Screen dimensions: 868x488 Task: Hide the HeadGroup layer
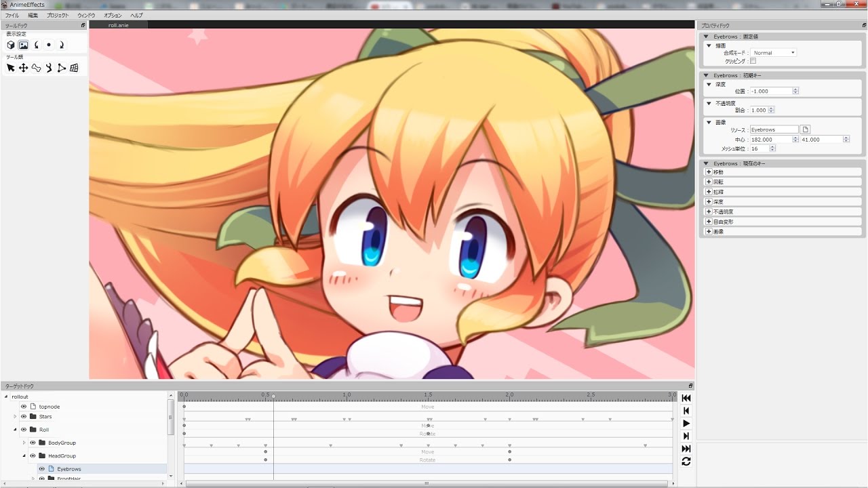(x=33, y=456)
